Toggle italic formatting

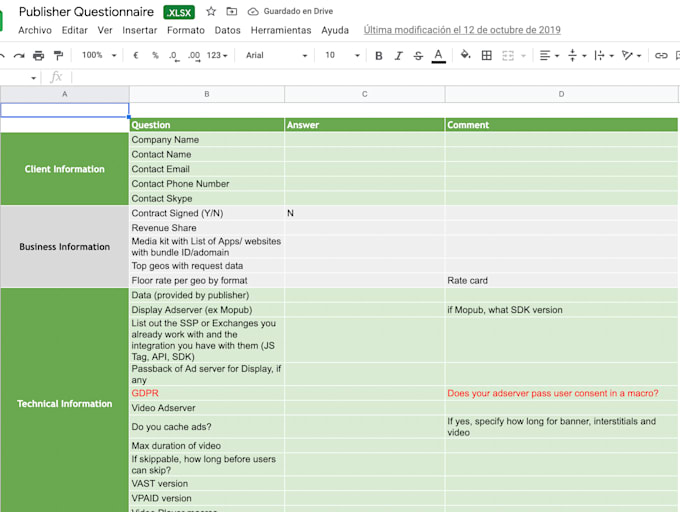(x=398, y=55)
